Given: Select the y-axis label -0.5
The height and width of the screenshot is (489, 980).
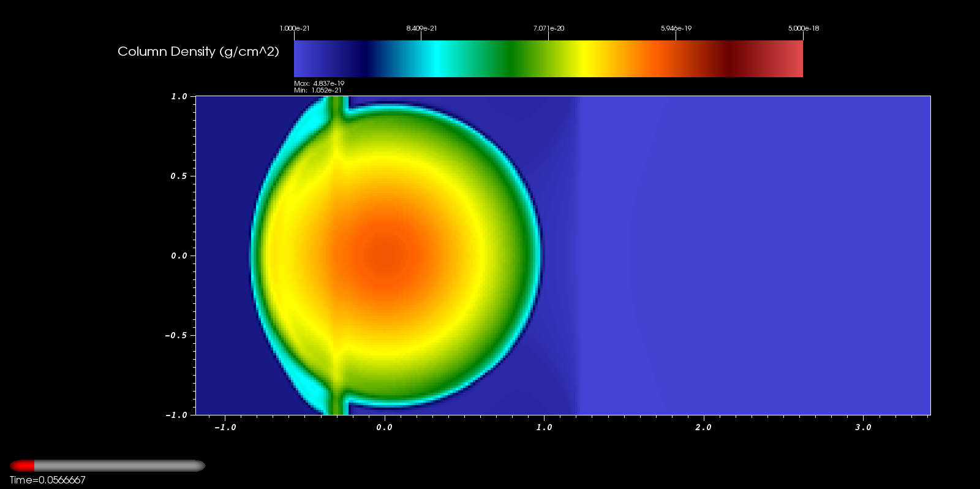Looking at the screenshot, I should coord(176,335).
